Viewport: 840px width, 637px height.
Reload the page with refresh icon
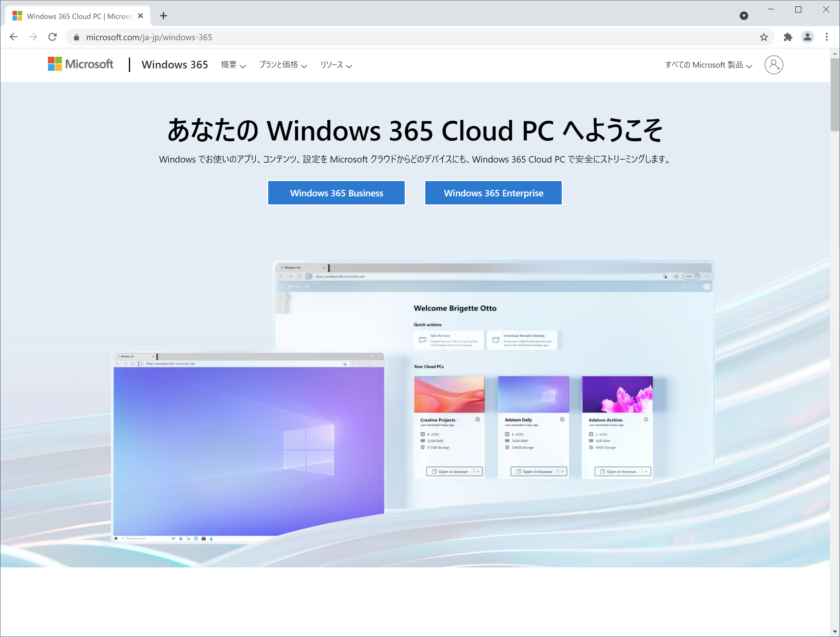tap(52, 37)
